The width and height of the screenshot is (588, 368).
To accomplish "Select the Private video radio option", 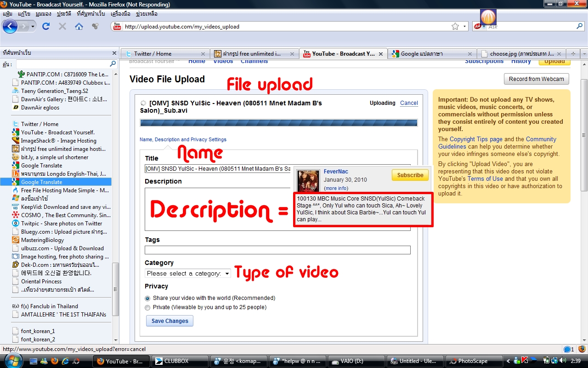I will [147, 307].
